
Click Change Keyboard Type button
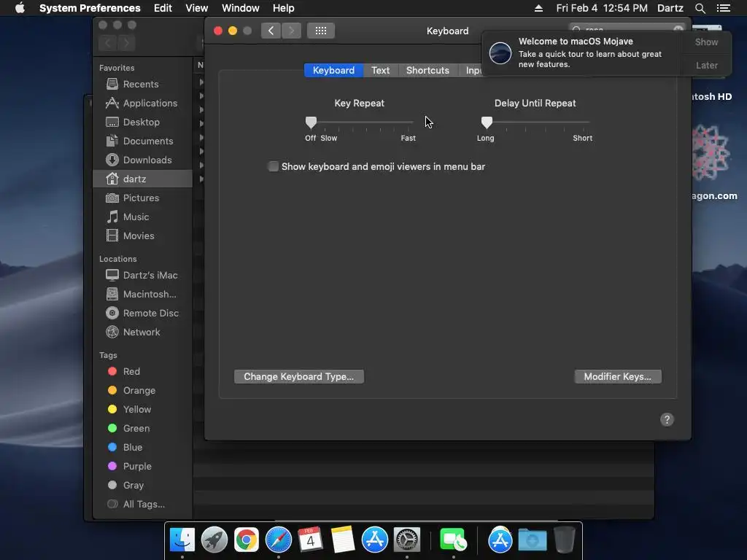point(298,377)
